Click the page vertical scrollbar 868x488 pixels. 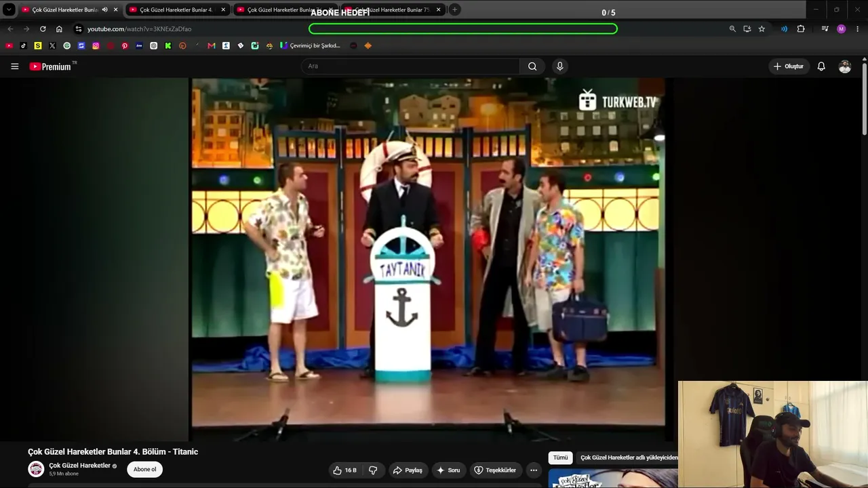point(865,98)
